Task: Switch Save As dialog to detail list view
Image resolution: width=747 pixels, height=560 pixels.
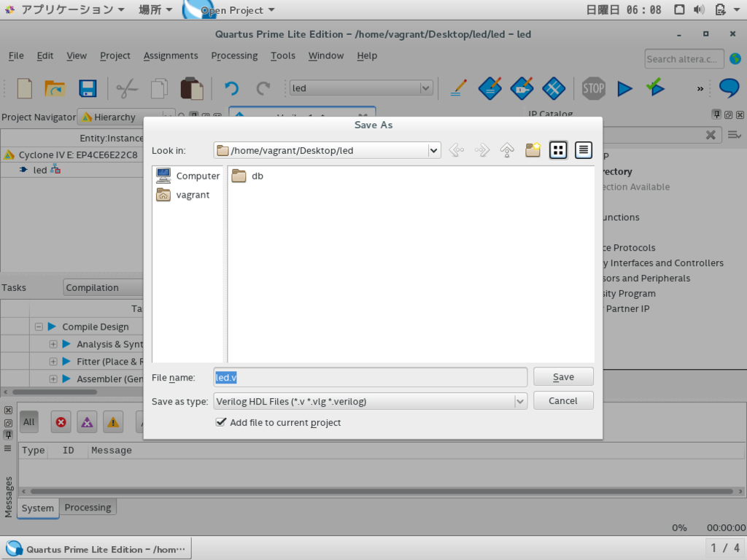Action: point(583,150)
